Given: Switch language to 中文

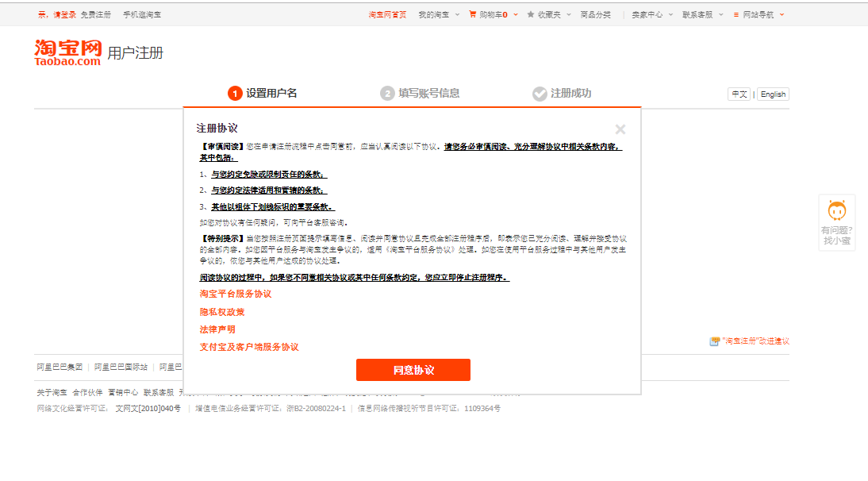Looking at the screenshot, I should (x=739, y=94).
